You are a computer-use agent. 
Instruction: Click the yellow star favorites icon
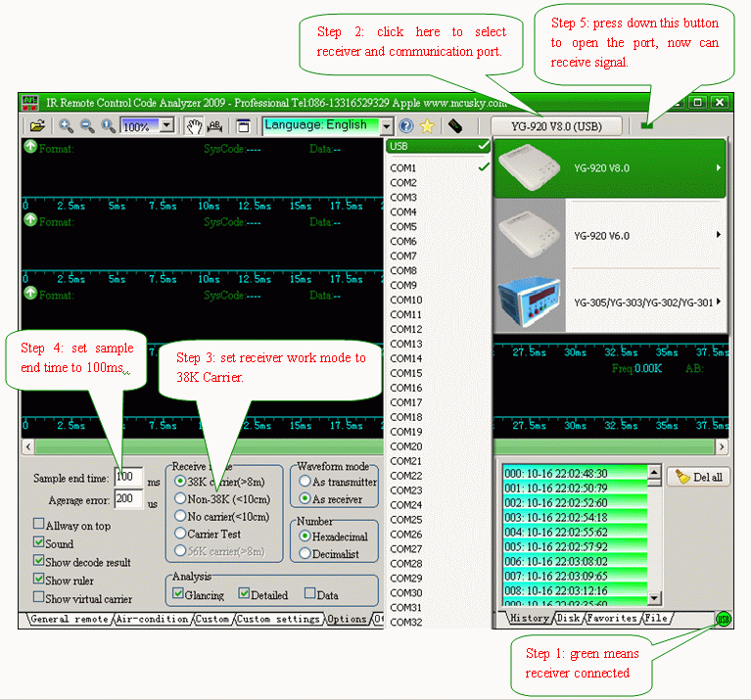[x=427, y=126]
